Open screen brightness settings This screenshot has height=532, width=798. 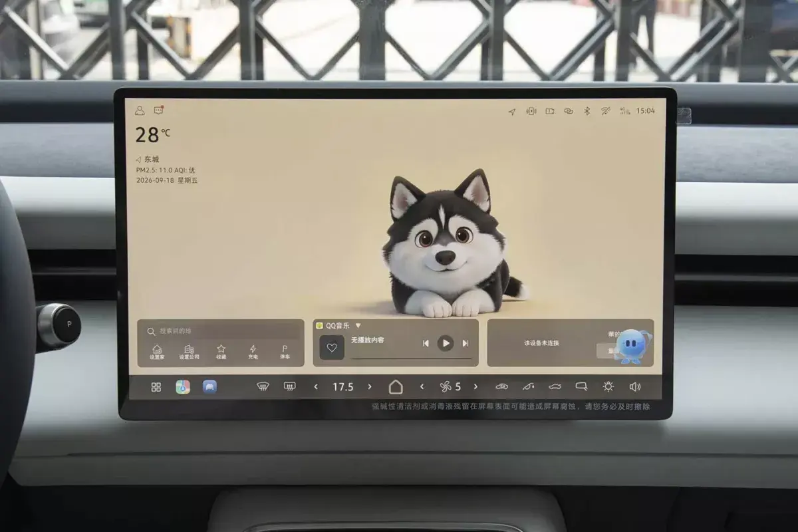tap(608, 387)
